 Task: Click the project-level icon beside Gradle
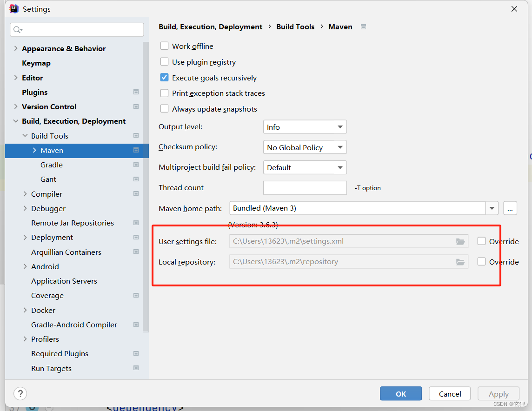(x=136, y=165)
